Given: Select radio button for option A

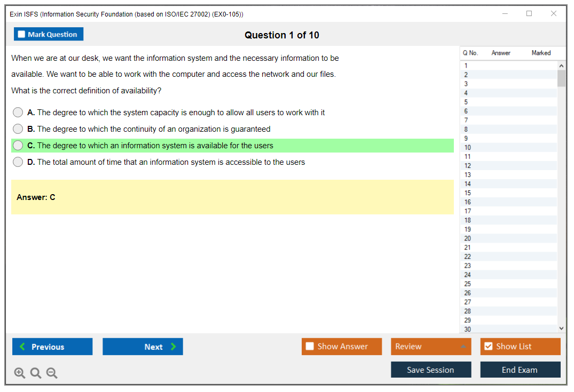Looking at the screenshot, I should [18, 113].
